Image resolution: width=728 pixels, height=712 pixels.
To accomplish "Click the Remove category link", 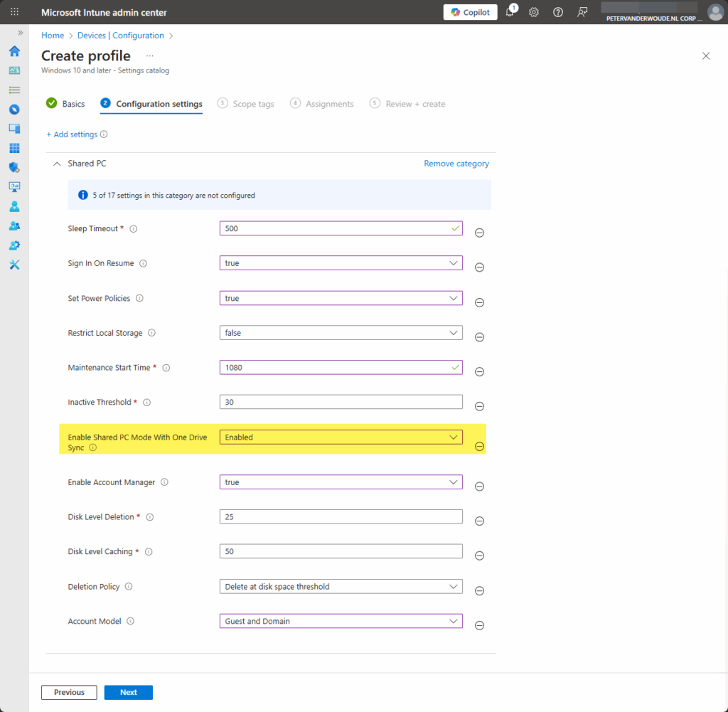I will point(456,164).
